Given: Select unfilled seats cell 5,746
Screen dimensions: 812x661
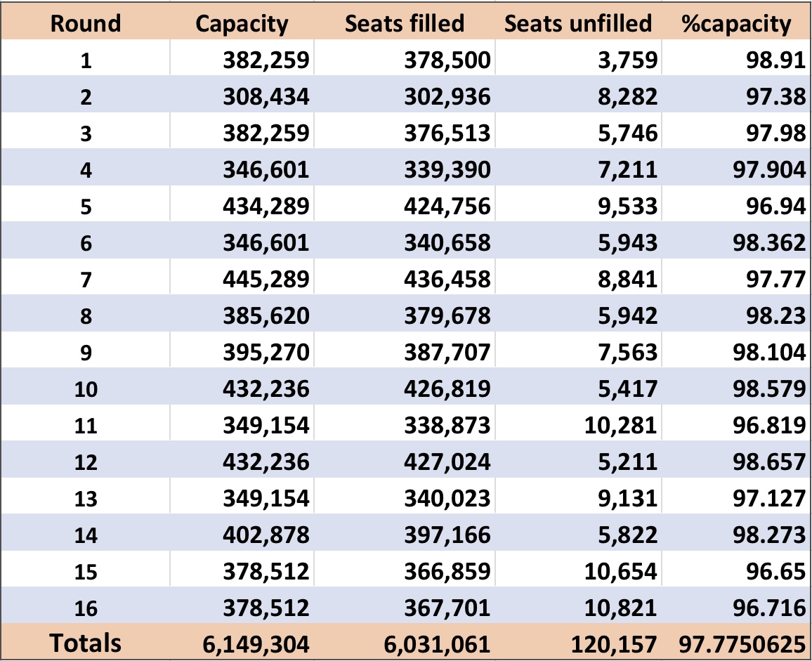Looking at the screenshot, I should (x=628, y=133).
